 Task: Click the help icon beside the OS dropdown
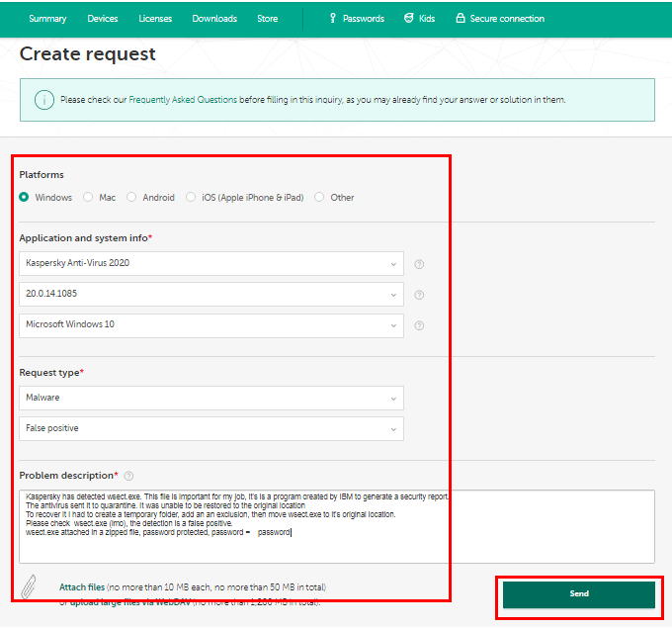pos(419,325)
